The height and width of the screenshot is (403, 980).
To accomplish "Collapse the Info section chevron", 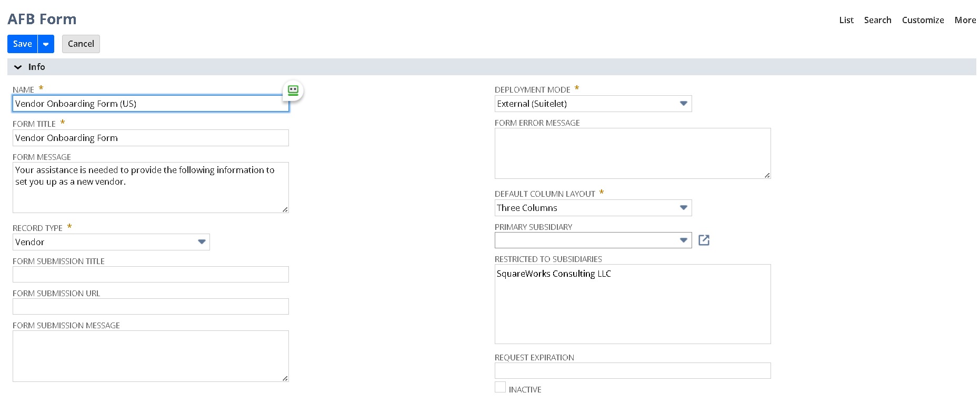I will pos(18,67).
